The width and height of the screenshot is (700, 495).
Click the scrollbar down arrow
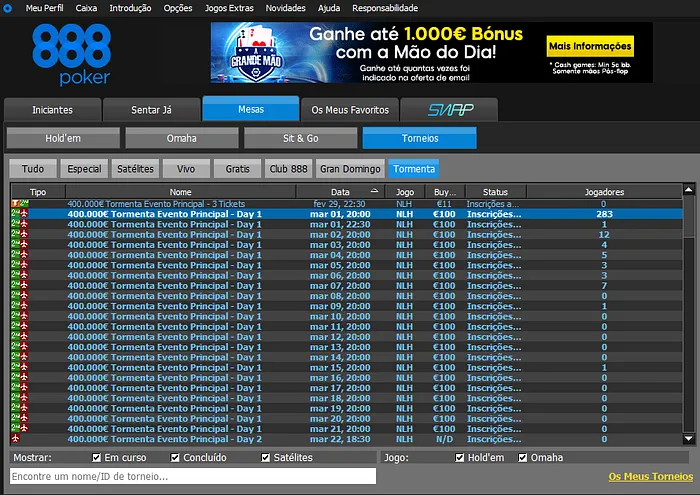point(689,439)
